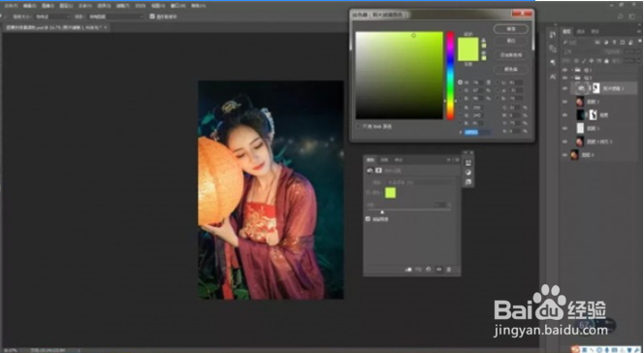Toggle checkbox in the options bar

pos(152,16)
